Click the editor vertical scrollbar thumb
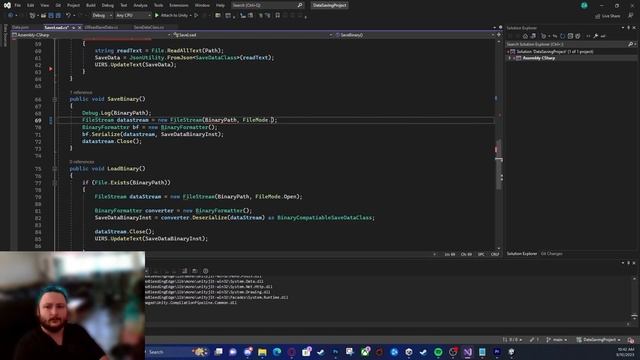The width and height of the screenshot is (640, 360). click(499, 163)
